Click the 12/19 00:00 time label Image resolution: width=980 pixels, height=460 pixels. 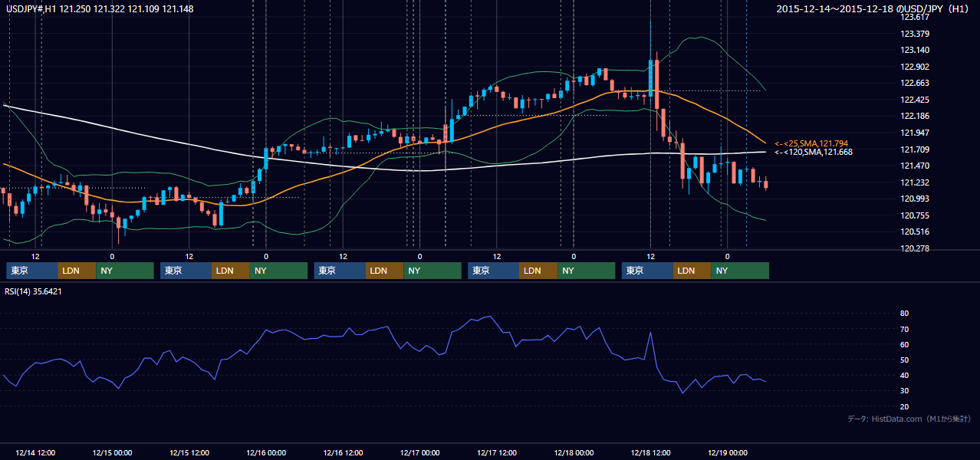pos(728,452)
